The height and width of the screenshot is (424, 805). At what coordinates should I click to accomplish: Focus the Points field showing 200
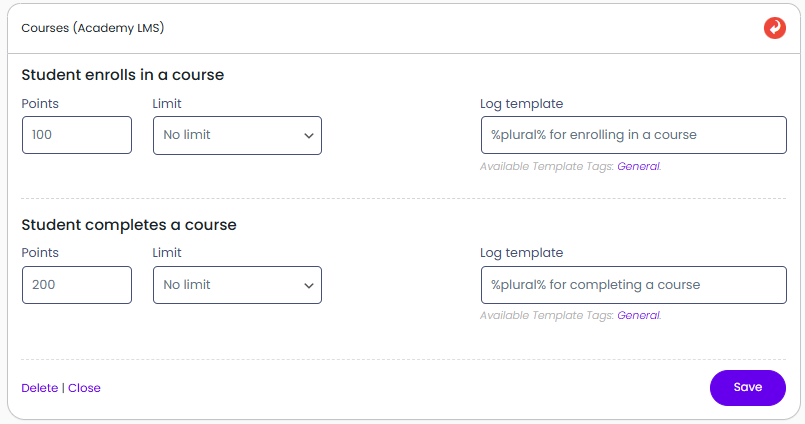coord(77,285)
